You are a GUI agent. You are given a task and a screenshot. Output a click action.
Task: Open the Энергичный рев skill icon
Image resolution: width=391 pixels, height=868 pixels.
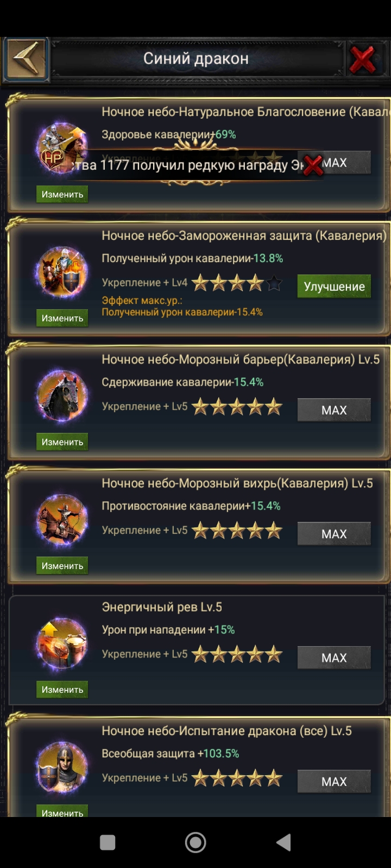(62, 644)
